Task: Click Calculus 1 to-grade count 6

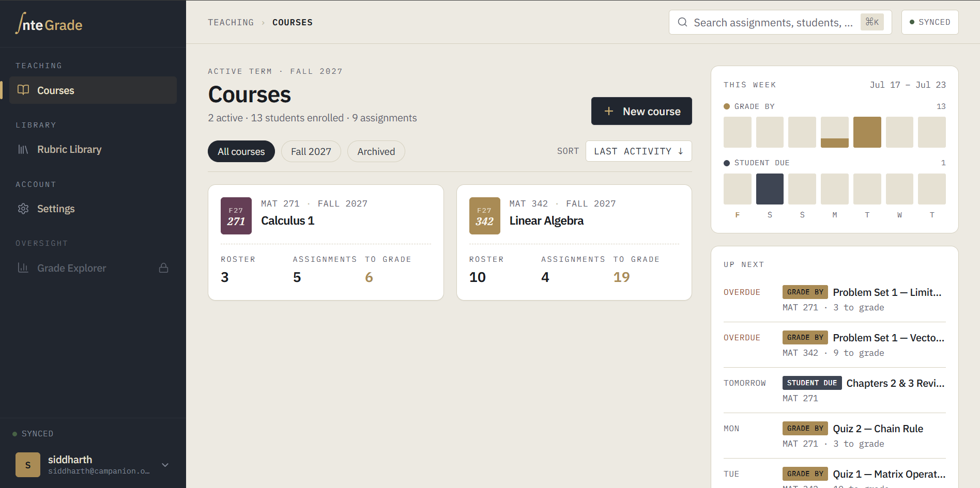Action: pos(369,277)
